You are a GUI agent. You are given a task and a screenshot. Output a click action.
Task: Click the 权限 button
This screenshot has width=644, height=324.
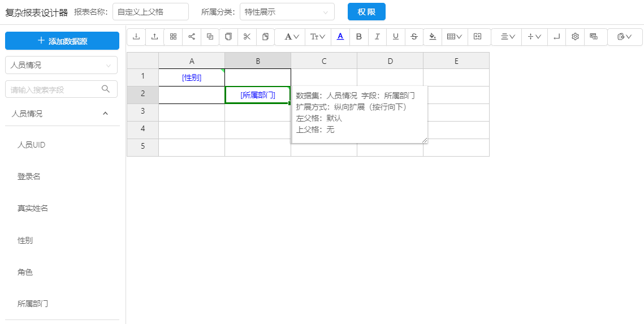click(366, 12)
